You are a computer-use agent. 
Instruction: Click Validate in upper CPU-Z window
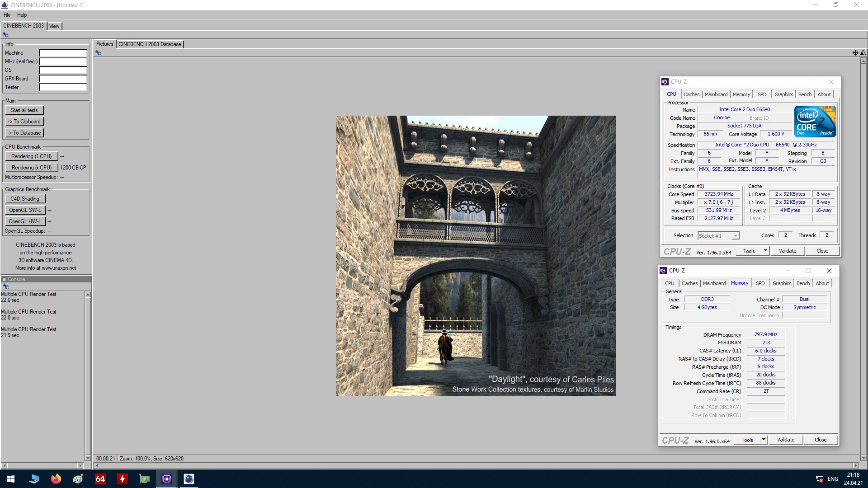coord(788,251)
